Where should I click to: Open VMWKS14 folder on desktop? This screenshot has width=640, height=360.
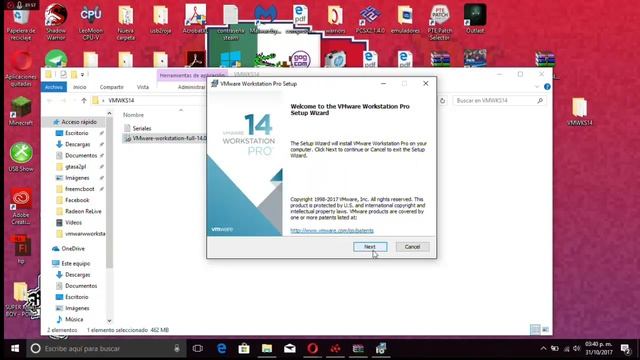click(x=580, y=112)
